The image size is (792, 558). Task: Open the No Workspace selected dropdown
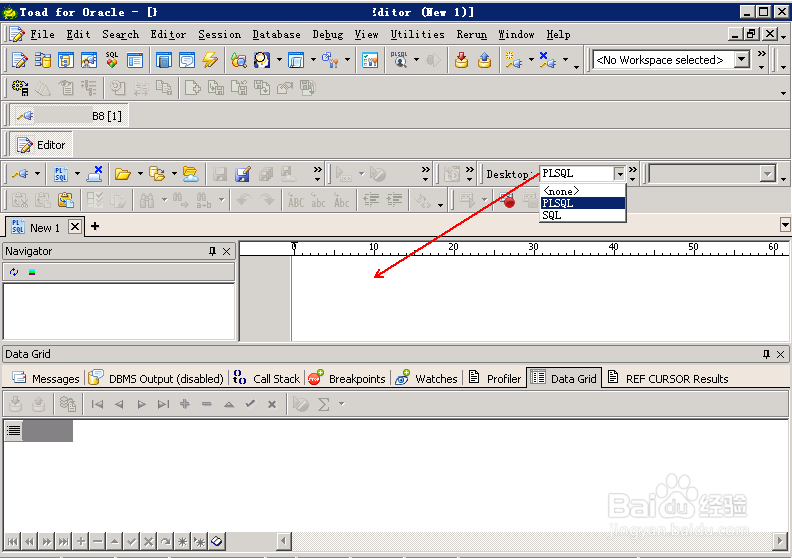742,60
